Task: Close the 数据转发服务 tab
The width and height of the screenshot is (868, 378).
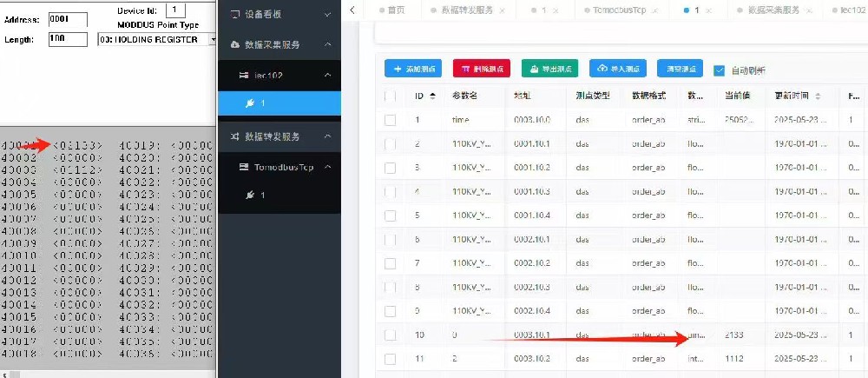Action: click(x=502, y=10)
